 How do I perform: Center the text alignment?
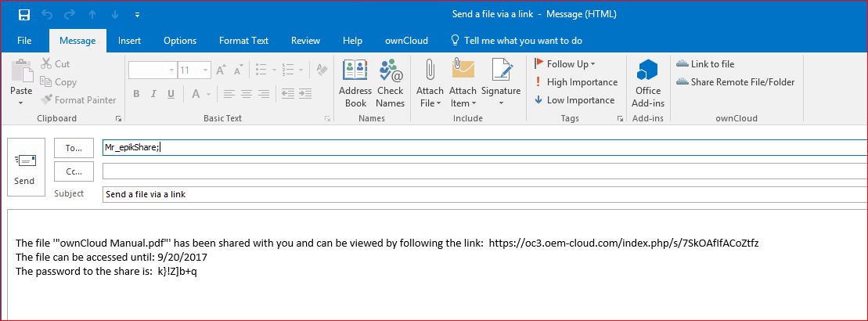tap(247, 94)
